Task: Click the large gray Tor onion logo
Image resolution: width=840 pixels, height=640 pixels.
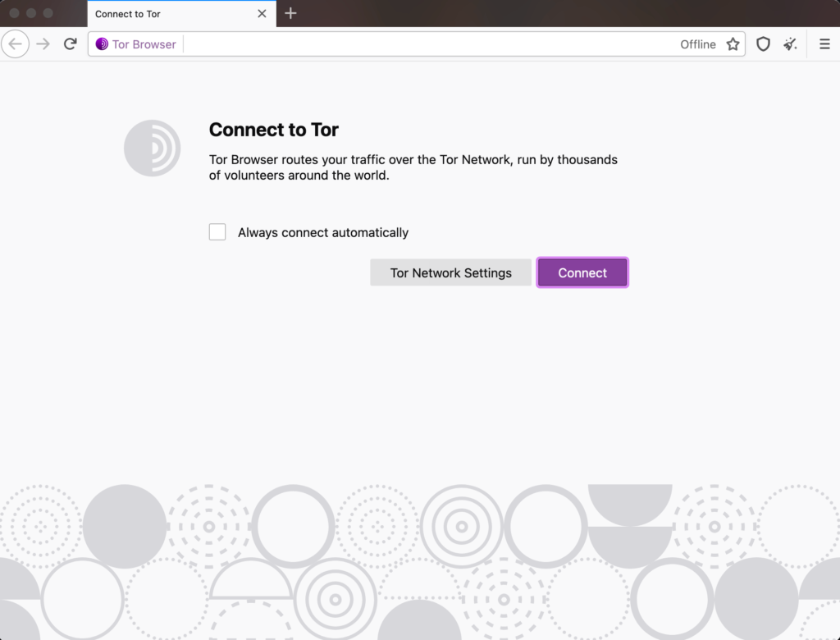Action: point(152,148)
